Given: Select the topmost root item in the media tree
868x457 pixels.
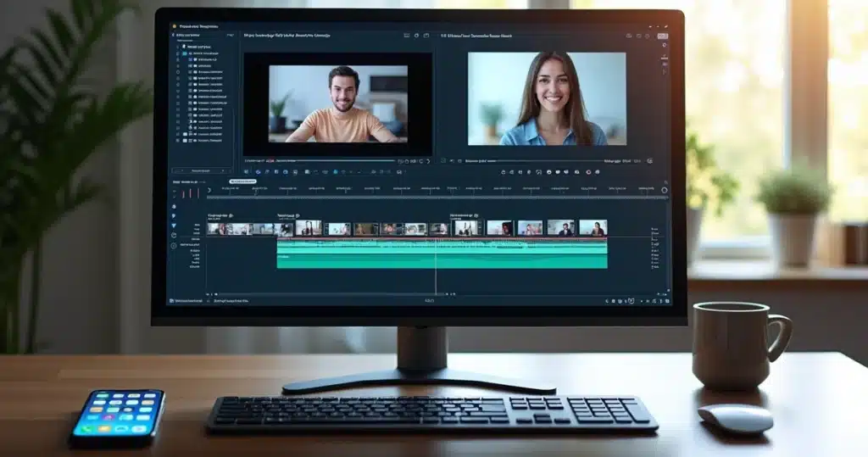Looking at the screenshot, I should point(198,47).
